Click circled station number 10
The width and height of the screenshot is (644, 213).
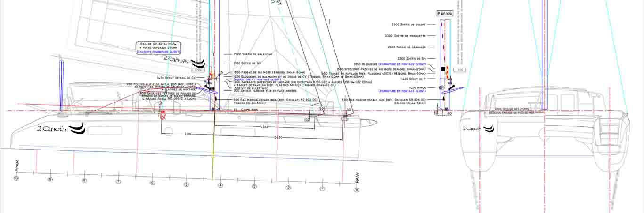click(x=16, y=178)
